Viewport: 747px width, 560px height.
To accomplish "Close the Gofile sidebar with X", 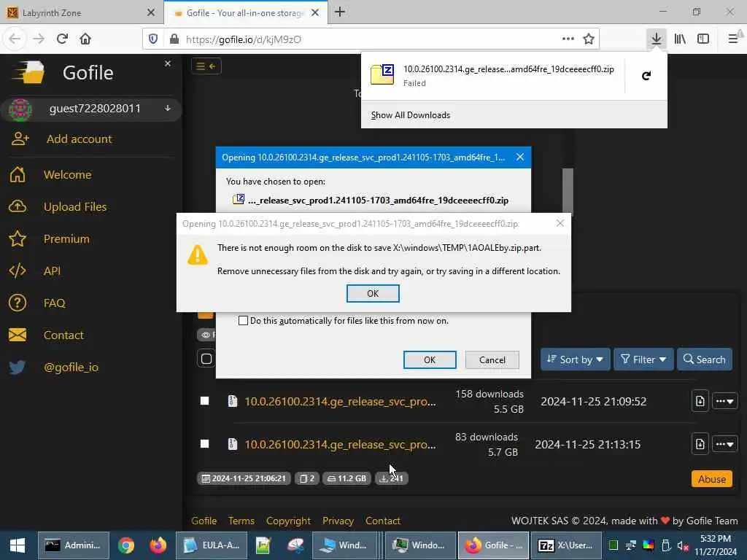I will (x=168, y=63).
